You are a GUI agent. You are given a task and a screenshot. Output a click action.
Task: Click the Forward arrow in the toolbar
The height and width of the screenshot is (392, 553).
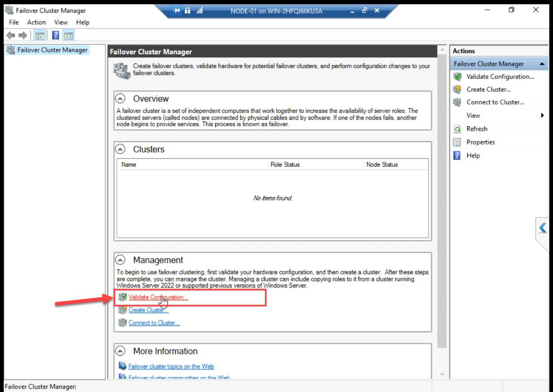22,35
